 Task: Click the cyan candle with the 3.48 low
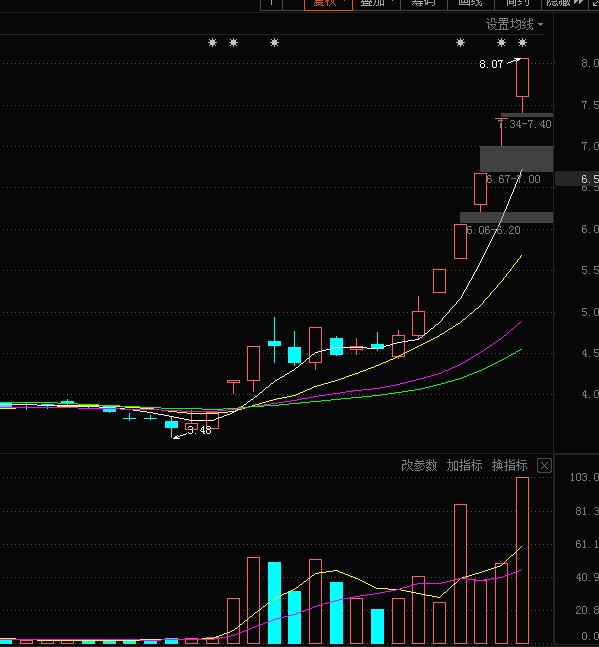[x=171, y=425]
